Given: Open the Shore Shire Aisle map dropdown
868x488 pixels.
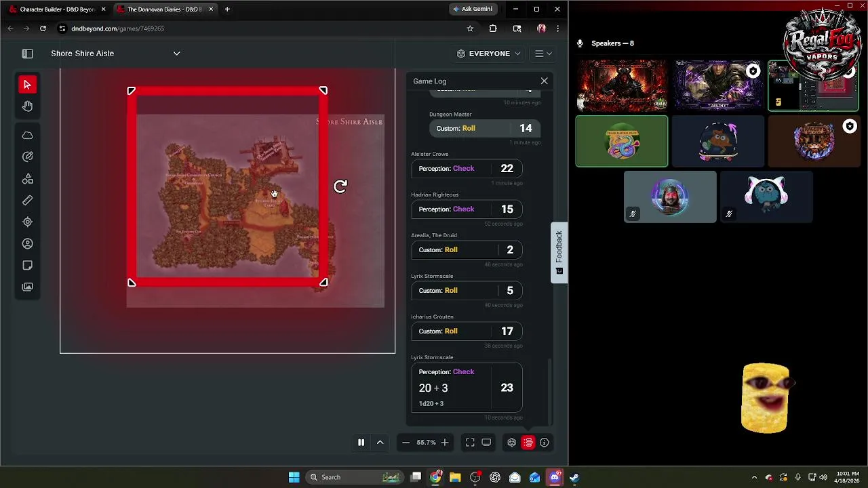Looking at the screenshot, I should pos(176,54).
